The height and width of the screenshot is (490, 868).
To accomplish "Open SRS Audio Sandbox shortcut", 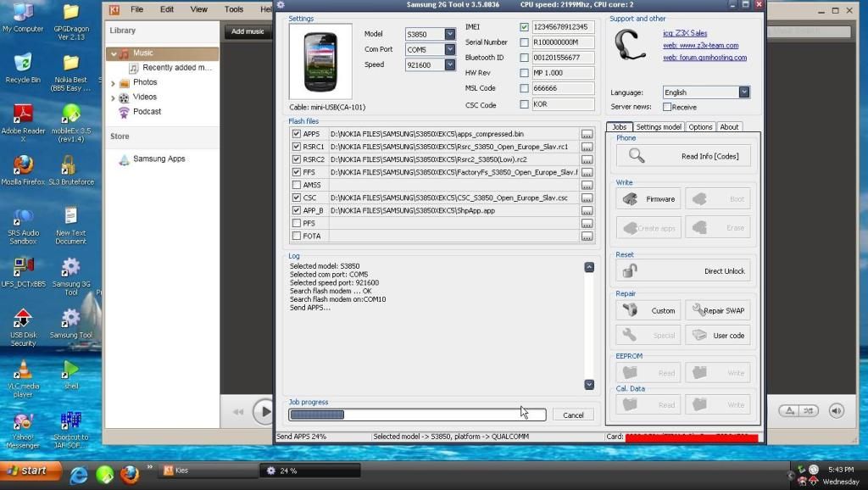I will [23, 226].
